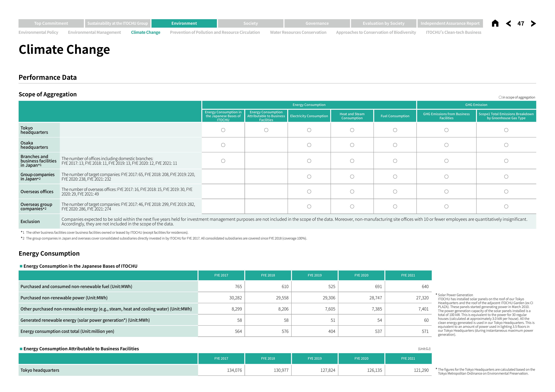This screenshot has height=392, width=555.
Task: Click Energy Consumption in Japanese Bases subheading
Action: (80, 266)
